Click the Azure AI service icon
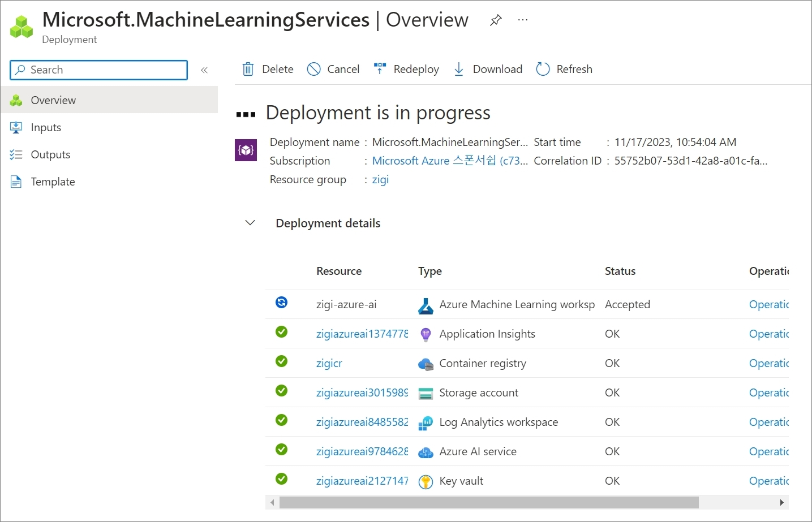Image resolution: width=812 pixels, height=522 pixels. 426,452
